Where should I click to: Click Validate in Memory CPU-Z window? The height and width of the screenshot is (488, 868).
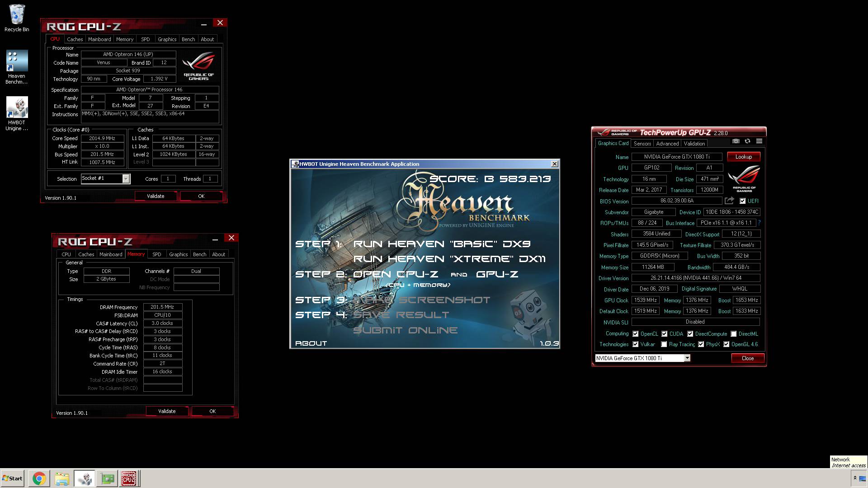167,411
